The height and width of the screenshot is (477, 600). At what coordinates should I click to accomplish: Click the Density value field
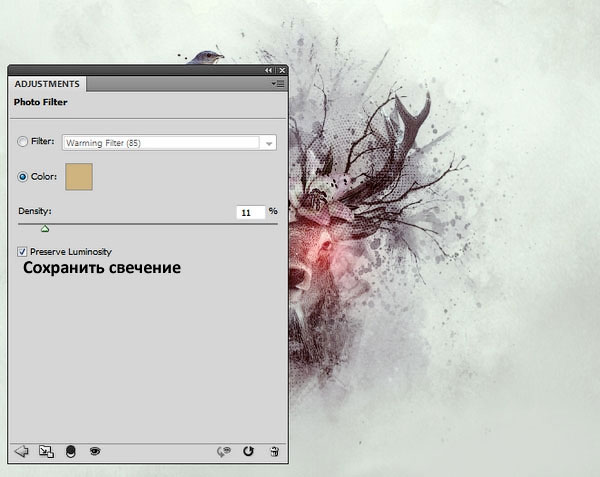[251, 213]
